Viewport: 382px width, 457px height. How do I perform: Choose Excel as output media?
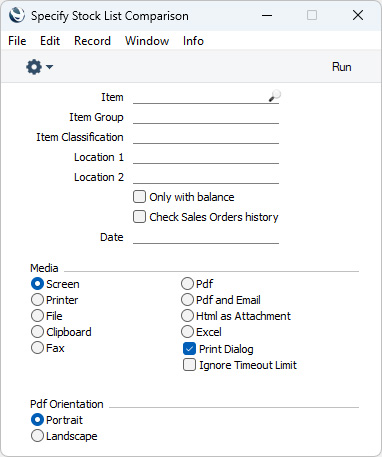pos(187,332)
